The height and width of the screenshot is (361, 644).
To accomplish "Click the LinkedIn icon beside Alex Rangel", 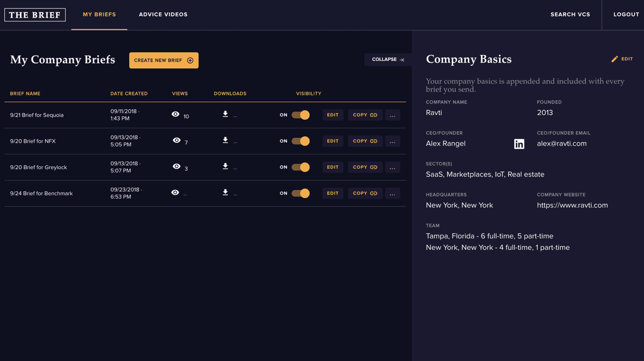I will (519, 144).
